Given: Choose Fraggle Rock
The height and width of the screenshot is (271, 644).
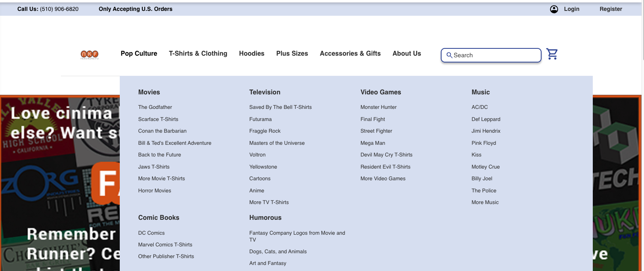Looking at the screenshot, I should (265, 131).
